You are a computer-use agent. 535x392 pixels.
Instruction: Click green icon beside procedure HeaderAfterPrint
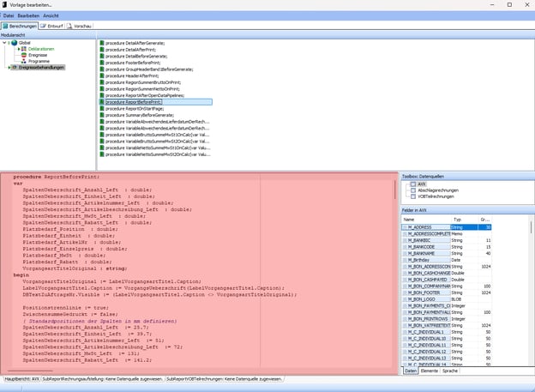[x=101, y=75]
